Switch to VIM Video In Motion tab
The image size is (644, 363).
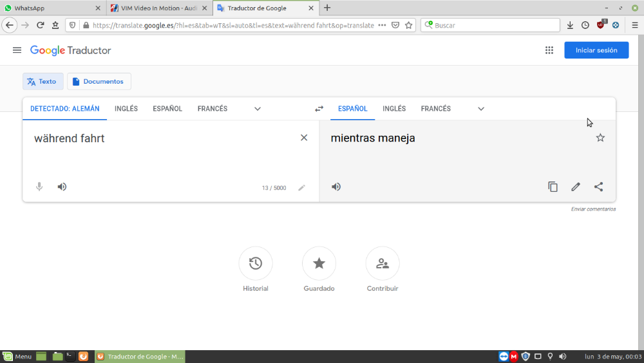coord(159,8)
